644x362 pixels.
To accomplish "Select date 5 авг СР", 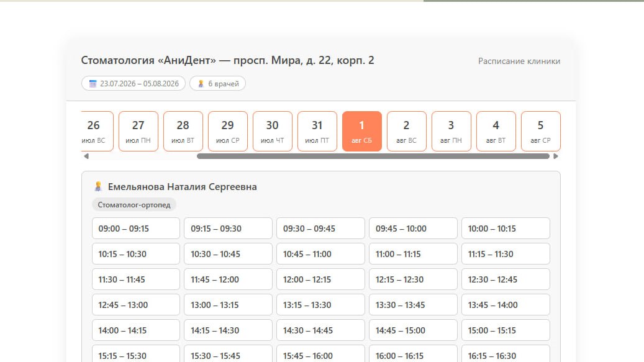I will point(541,132).
